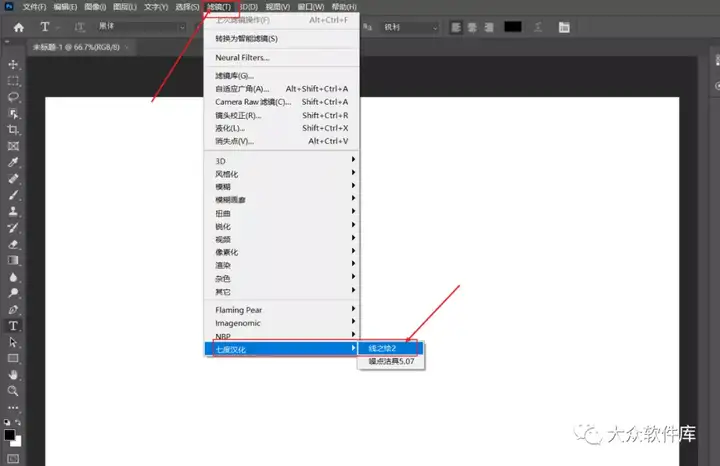720x466 pixels.
Task: Expand the 3D filter submenu
Action: tap(281, 161)
